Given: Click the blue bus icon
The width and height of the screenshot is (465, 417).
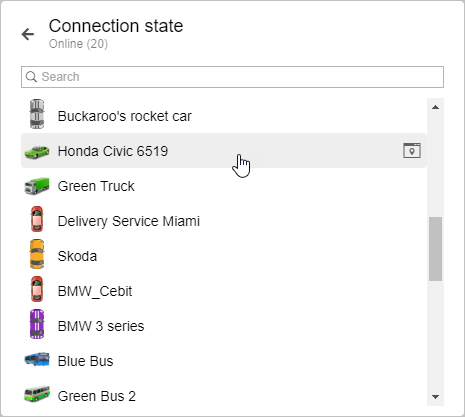Looking at the screenshot, I should (x=37, y=359).
